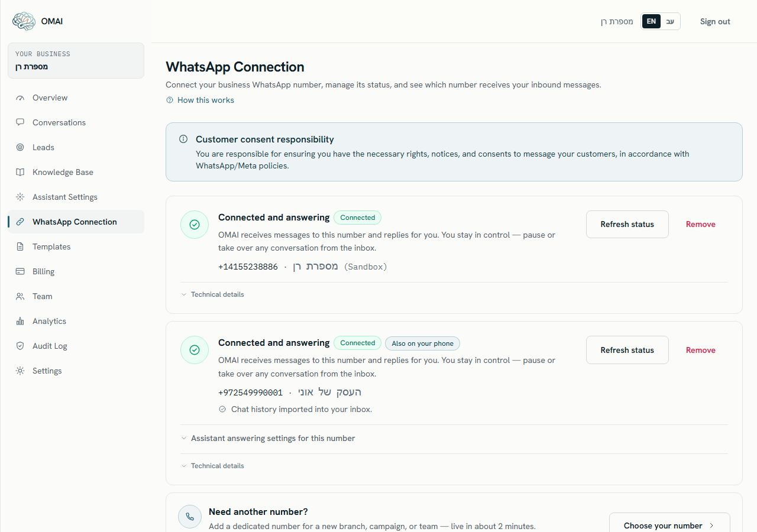The image size is (757, 532).
Task: Click the Knowledge Base book icon
Action: coord(20,173)
